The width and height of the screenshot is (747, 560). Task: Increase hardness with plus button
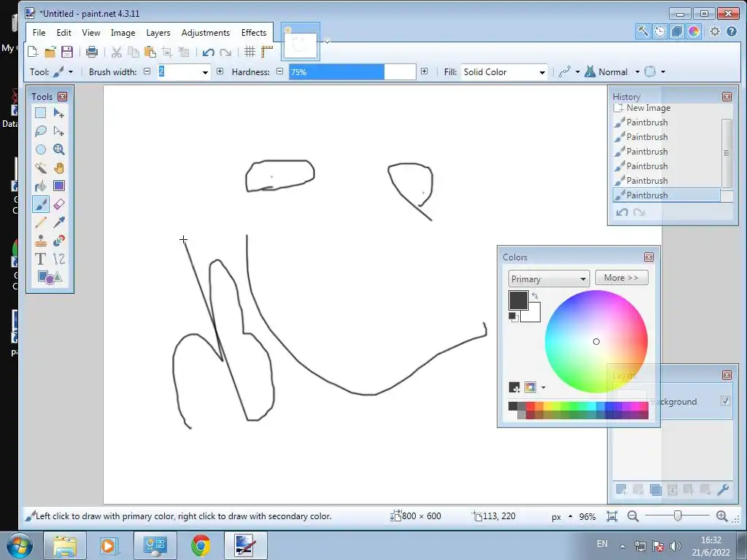[424, 71]
